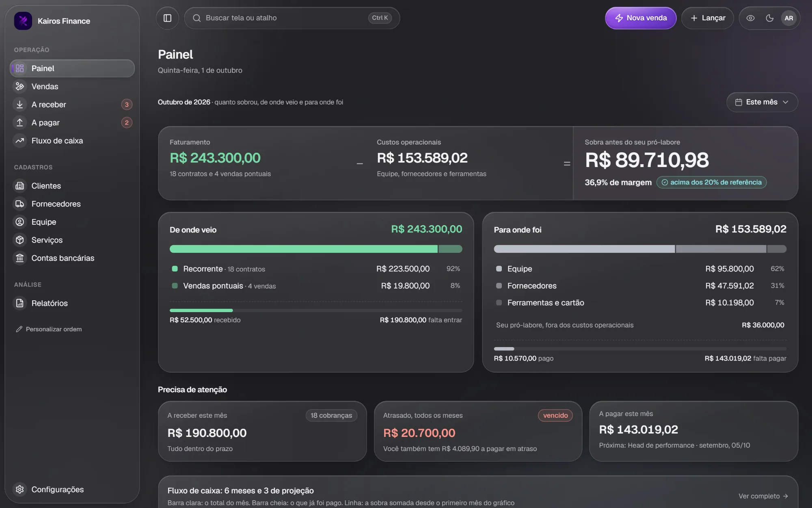Click the Ferramentas e cartão row
812x508 pixels.
click(640, 303)
